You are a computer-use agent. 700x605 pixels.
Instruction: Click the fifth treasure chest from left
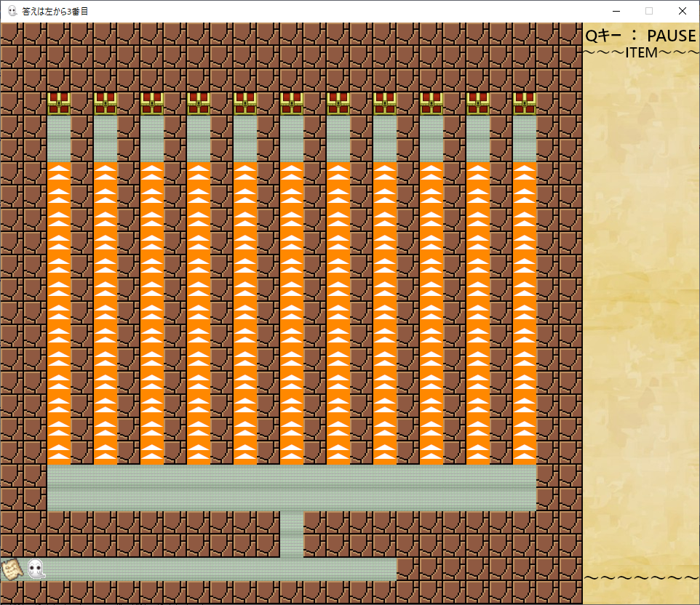tap(245, 103)
